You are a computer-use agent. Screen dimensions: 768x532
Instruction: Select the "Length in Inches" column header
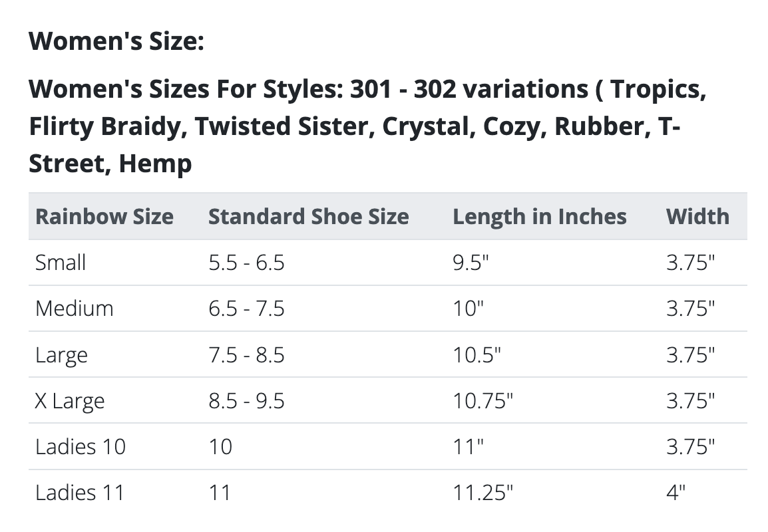540,217
